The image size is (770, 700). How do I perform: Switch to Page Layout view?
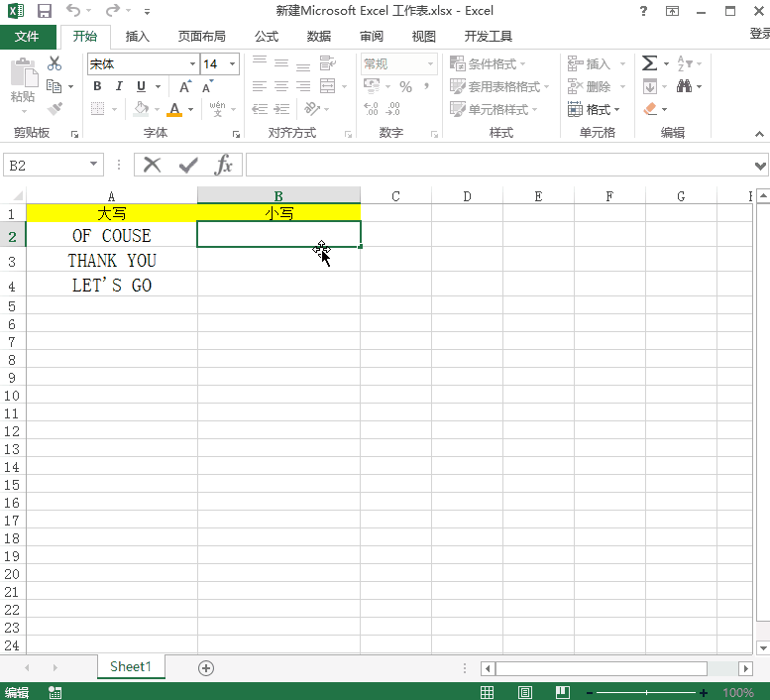[525, 693]
